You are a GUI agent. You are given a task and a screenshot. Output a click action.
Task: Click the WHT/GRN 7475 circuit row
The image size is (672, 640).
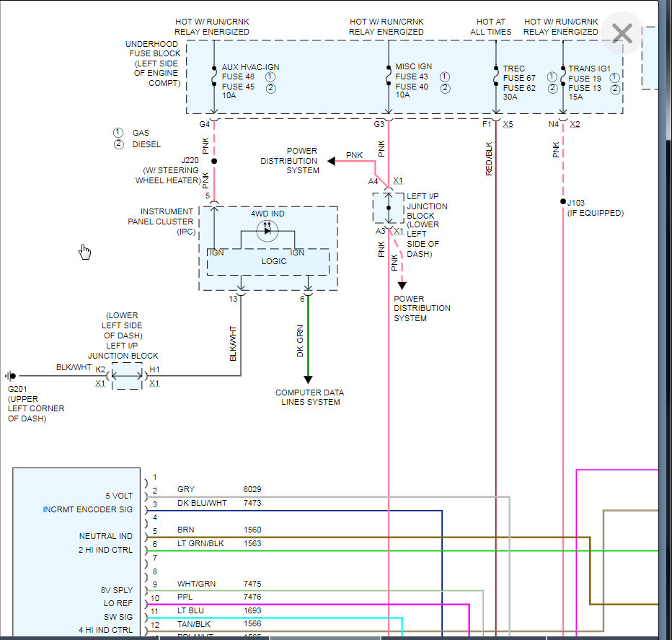219,584
